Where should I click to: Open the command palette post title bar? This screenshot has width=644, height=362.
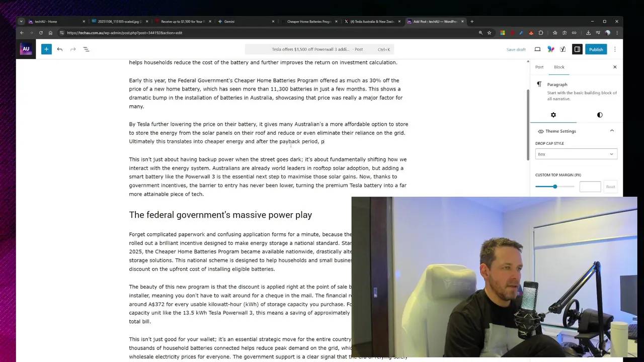pyautogui.click(x=319, y=49)
